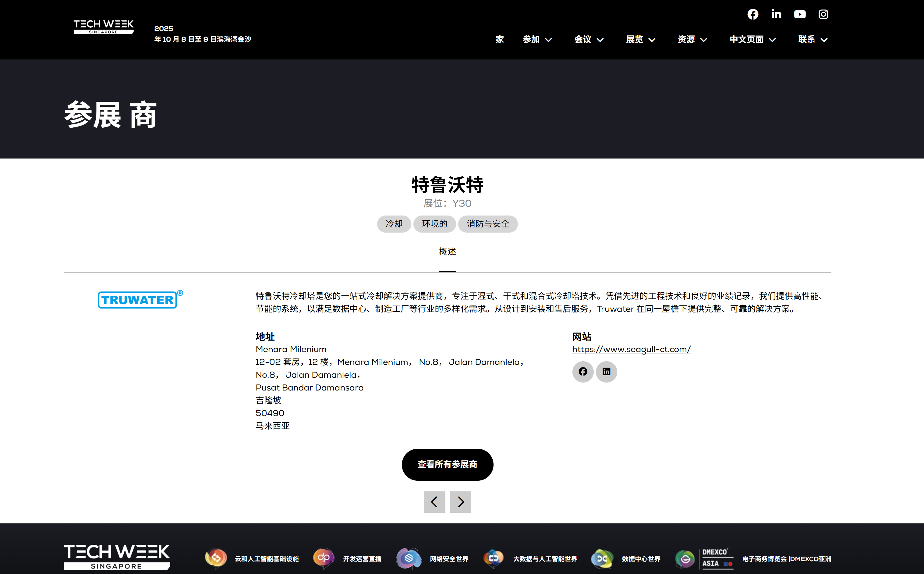
Task: Click the TRUWATER logo thumbnail
Action: click(x=140, y=300)
